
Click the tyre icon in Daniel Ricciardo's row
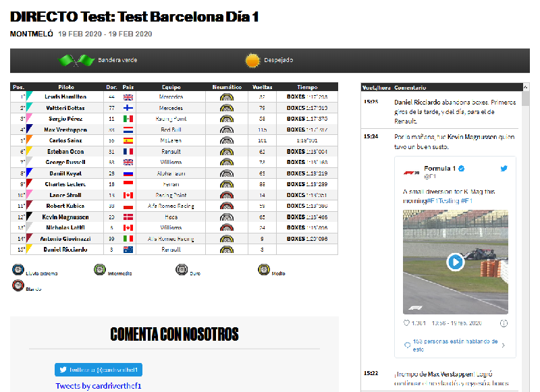click(227, 250)
